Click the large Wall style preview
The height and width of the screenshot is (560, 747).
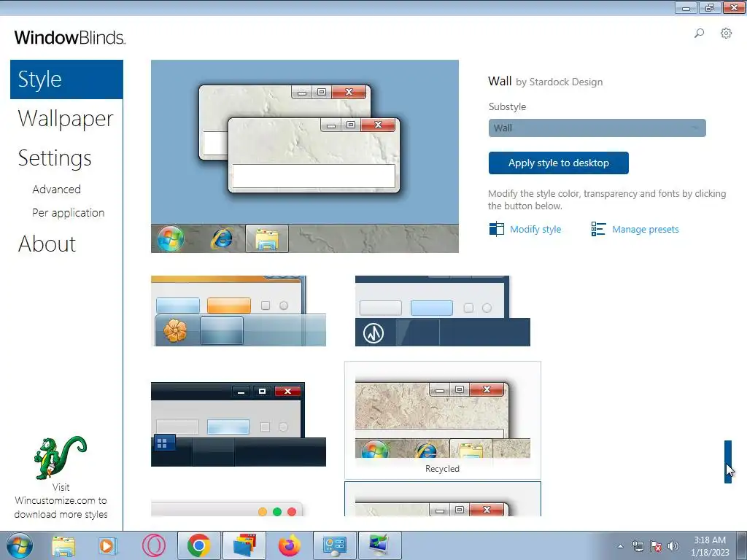point(305,156)
